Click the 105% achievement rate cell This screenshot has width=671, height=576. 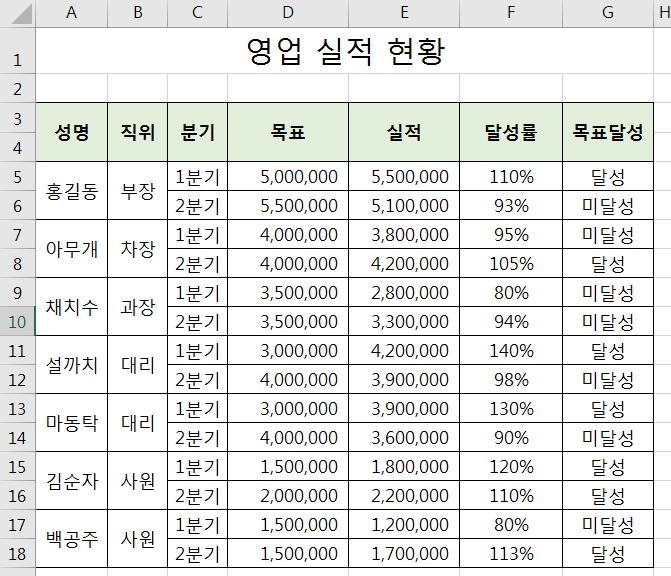point(511,264)
